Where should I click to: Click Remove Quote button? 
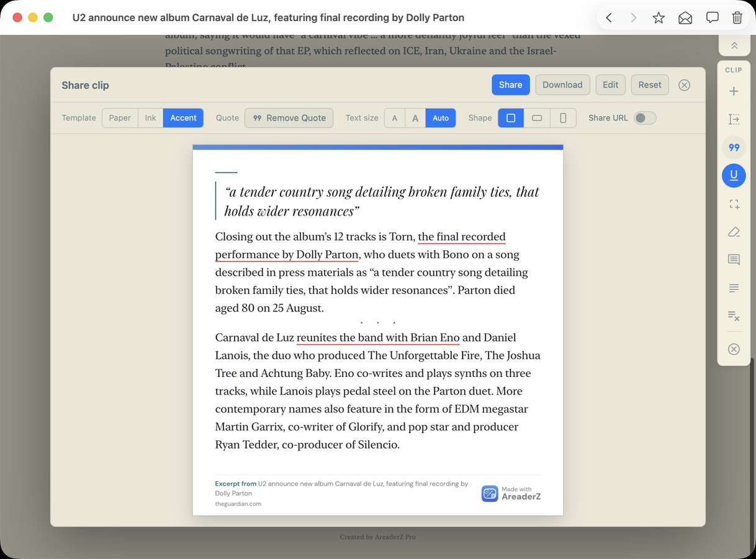point(289,118)
